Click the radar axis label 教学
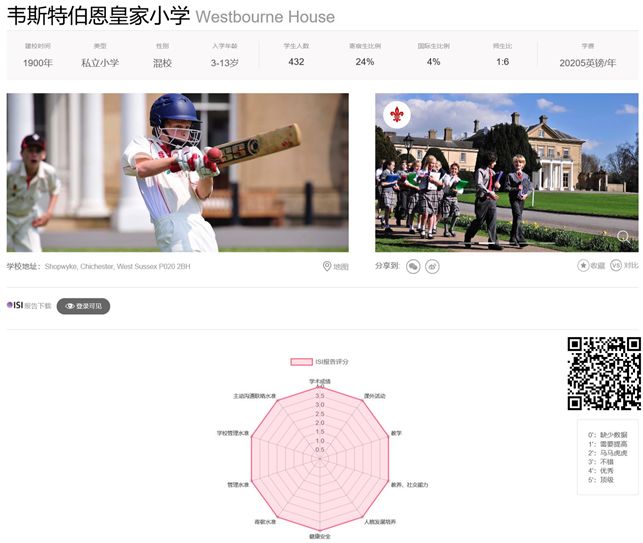This screenshot has width=643, height=543. [x=396, y=433]
